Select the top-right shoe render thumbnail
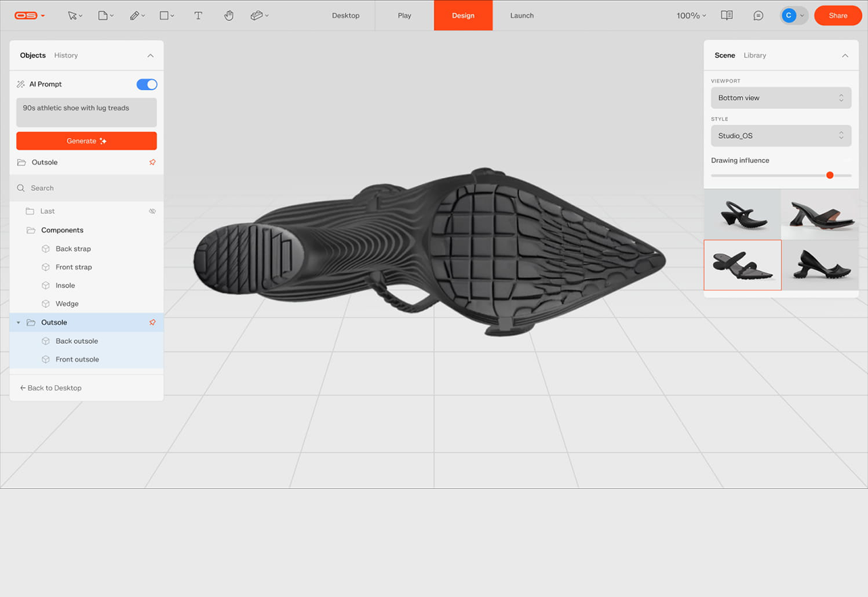Image resolution: width=868 pixels, height=597 pixels. coord(819,215)
